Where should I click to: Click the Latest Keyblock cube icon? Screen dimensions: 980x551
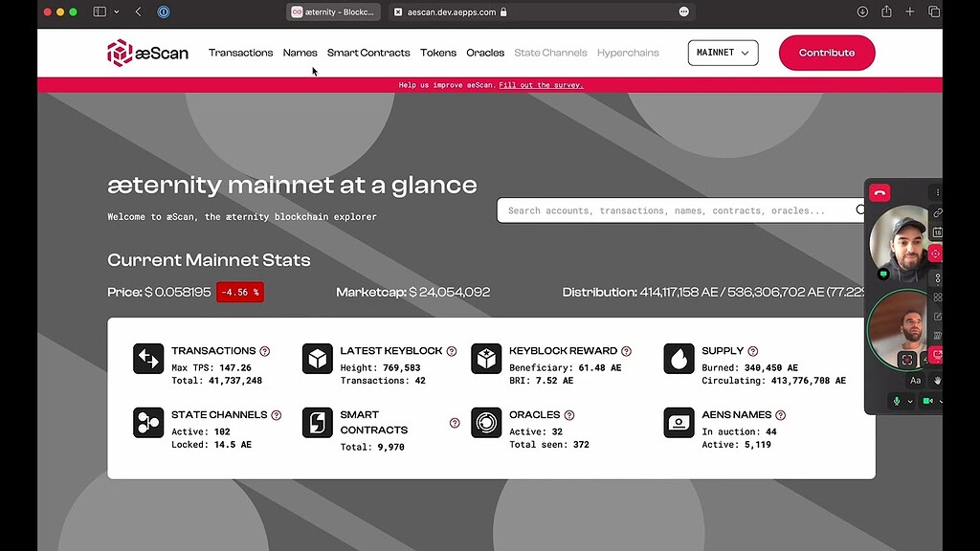point(317,359)
